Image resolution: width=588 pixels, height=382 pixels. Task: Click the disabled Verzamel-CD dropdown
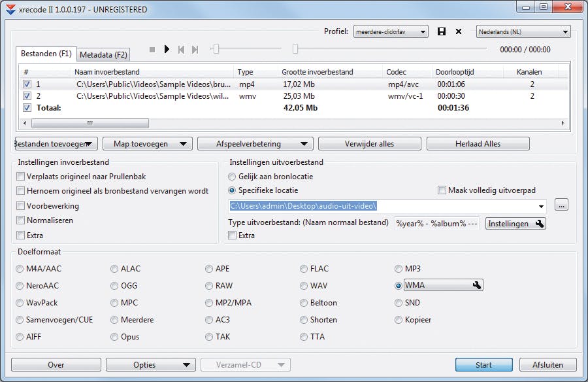pyautogui.click(x=246, y=365)
